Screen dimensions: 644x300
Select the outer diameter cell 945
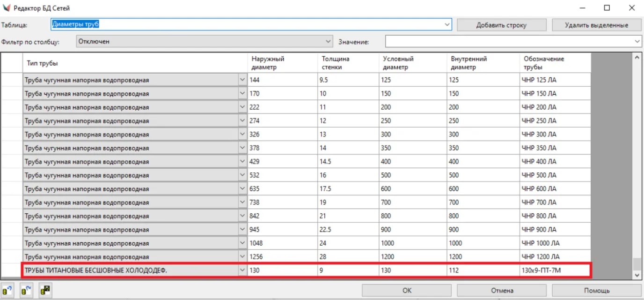283,229
